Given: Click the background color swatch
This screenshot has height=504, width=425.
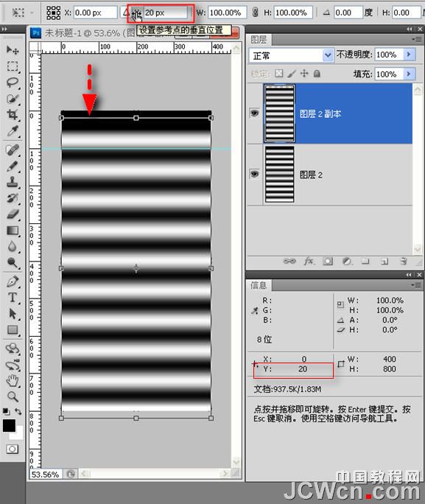Looking at the screenshot, I should (19, 435).
